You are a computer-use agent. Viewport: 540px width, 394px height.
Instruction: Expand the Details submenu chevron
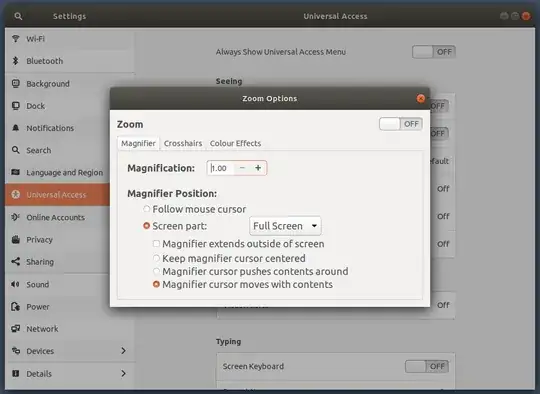click(x=123, y=373)
